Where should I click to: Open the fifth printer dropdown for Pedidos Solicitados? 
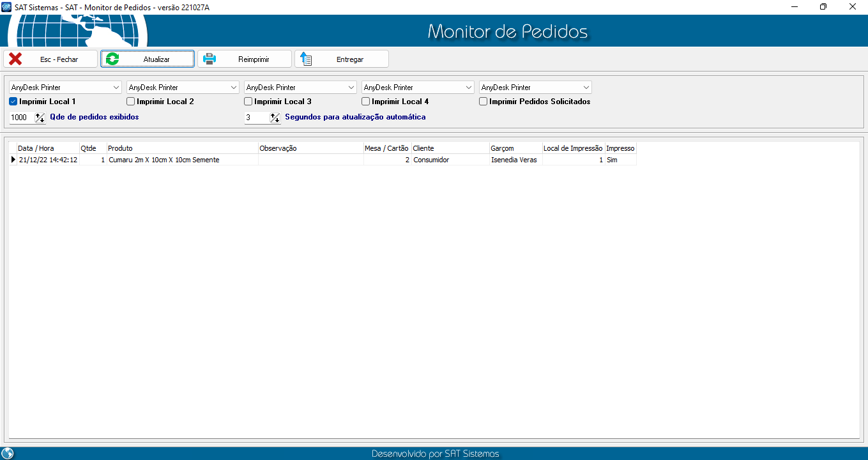(586, 88)
